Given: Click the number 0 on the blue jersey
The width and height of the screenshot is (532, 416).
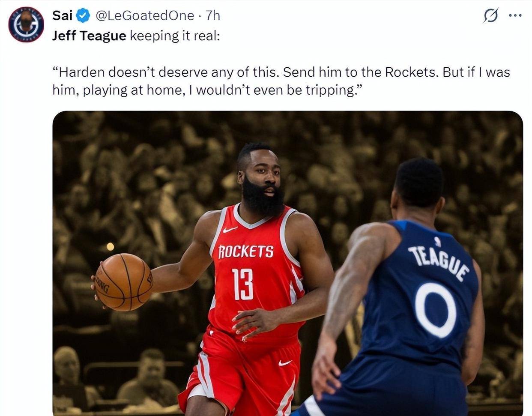Looking at the screenshot, I should point(435,310).
